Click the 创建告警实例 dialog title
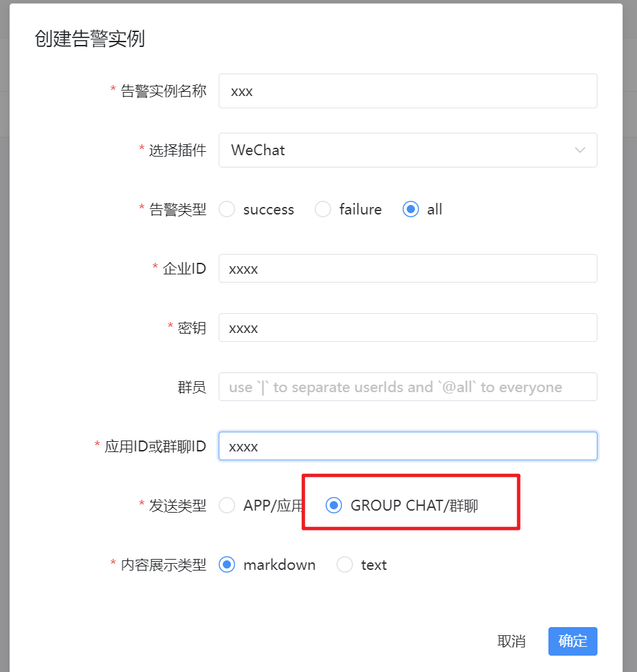This screenshot has height=672, width=637. (90, 39)
